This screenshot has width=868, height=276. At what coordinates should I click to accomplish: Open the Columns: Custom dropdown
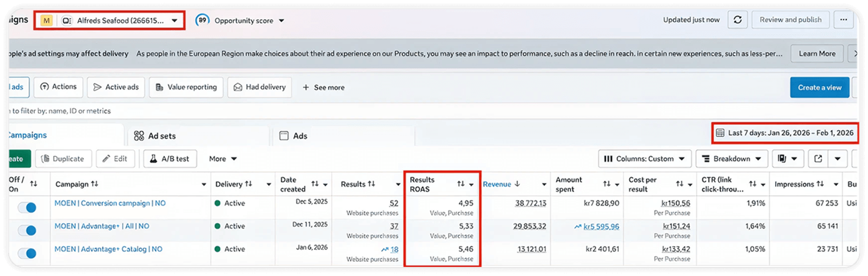pyautogui.click(x=644, y=159)
